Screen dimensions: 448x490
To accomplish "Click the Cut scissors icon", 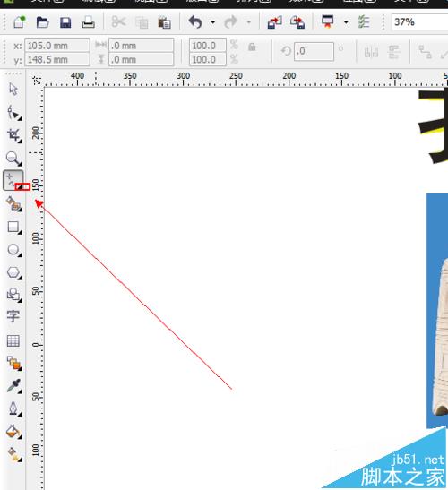I will click(118, 22).
